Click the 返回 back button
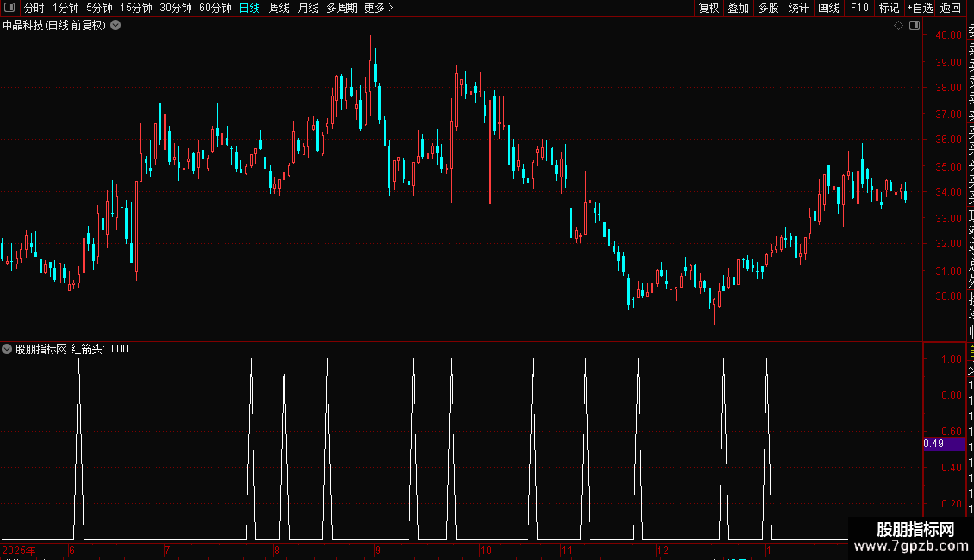Viewport: 974px width, 560px height. 951,8
